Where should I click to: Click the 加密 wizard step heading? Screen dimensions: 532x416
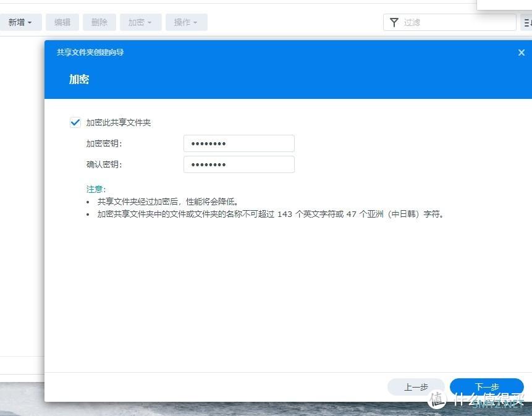click(79, 79)
